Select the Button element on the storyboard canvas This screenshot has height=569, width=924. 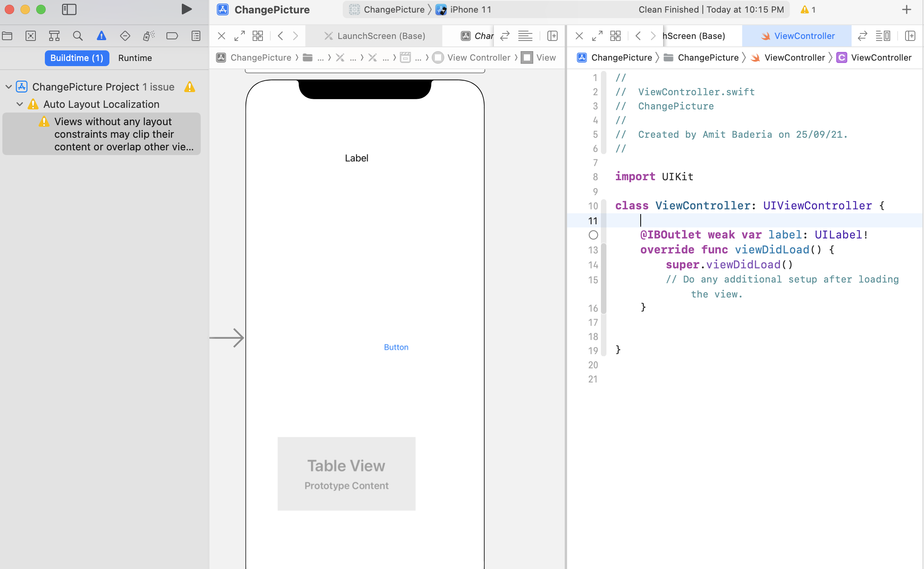[x=396, y=347]
